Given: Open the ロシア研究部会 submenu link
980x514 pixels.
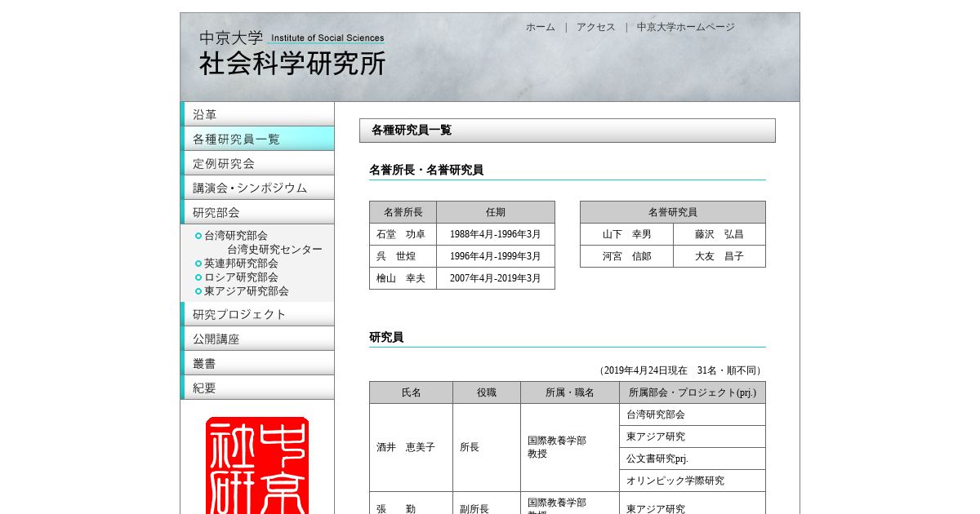Looking at the screenshot, I should [241, 277].
